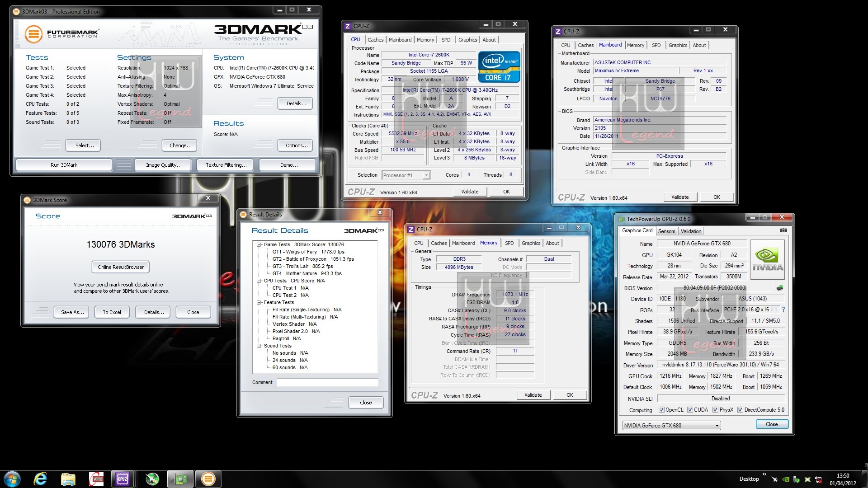Switch to GPU-Z via its taskbar icon

(x=180, y=479)
